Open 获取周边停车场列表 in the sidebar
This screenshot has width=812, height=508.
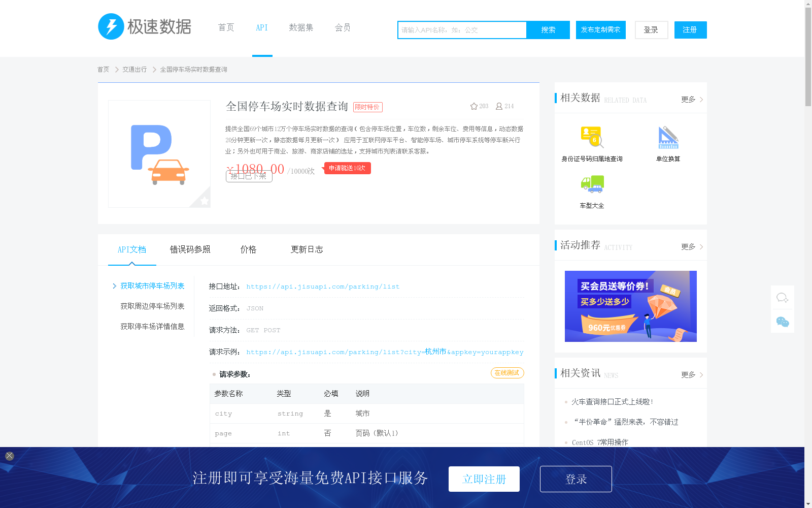pyautogui.click(x=152, y=306)
